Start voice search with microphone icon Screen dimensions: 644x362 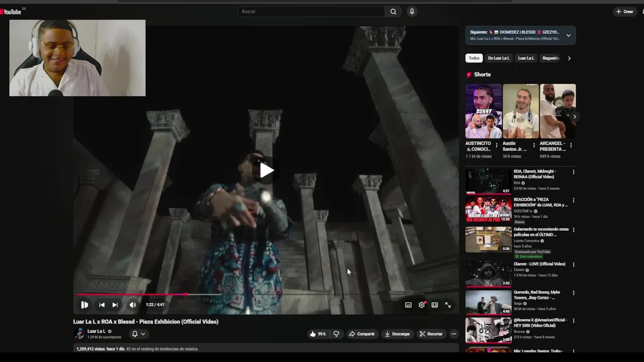[412, 12]
